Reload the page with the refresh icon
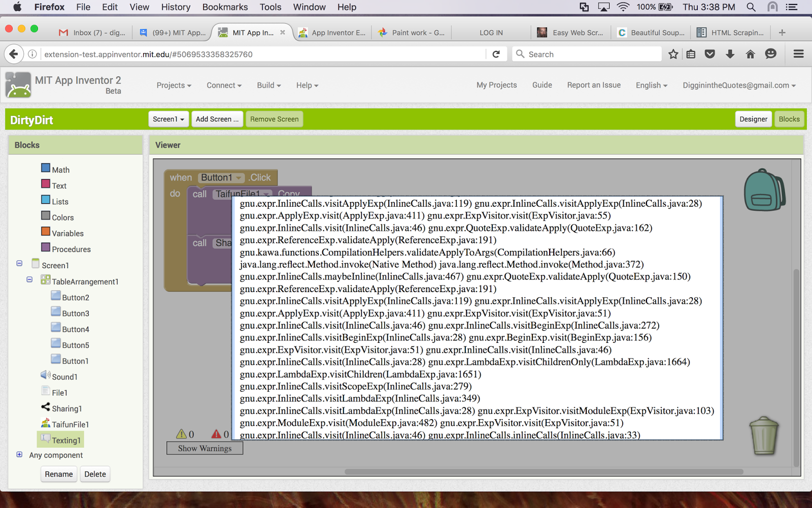The image size is (812, 508). [496, 54]
